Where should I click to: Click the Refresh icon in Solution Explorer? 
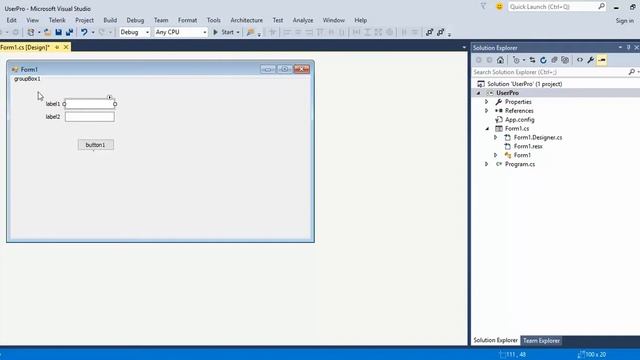pyautogui.click(x=543, y=60)
